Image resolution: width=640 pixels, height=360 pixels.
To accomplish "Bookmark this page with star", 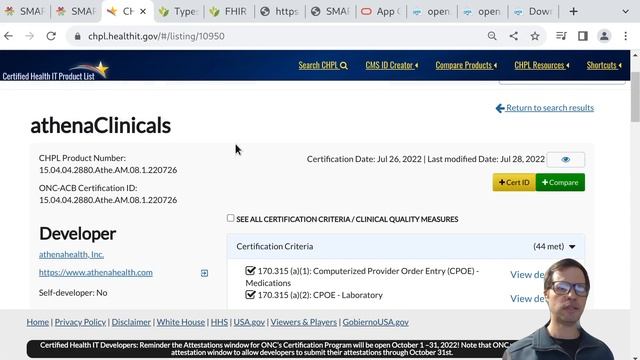I will coord(535,36).
